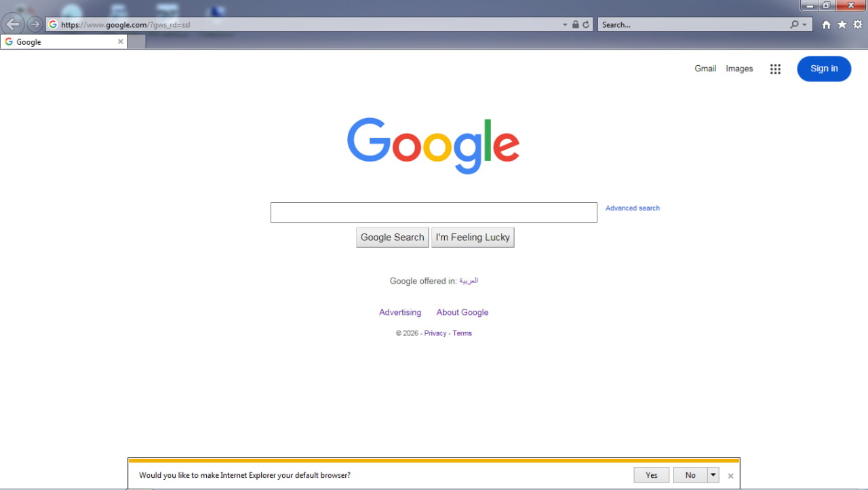This screenshot has height=490, width=868.
Task: Open the Advanced search link
Action: click(633, 208)
